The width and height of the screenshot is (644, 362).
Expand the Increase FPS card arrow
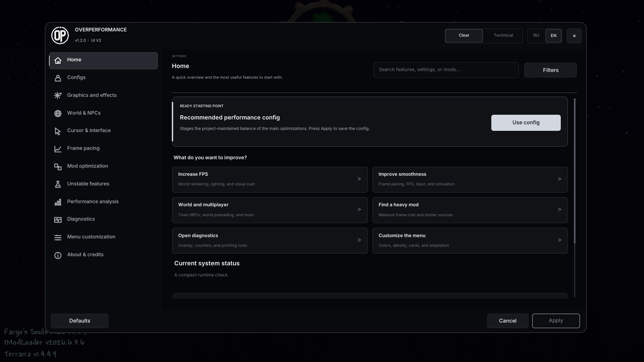pos(359,179)
